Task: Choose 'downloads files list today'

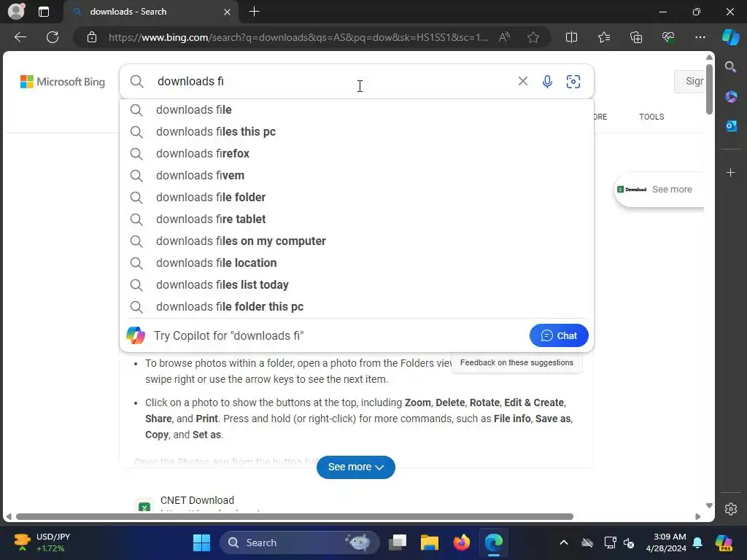Action: 356,285
